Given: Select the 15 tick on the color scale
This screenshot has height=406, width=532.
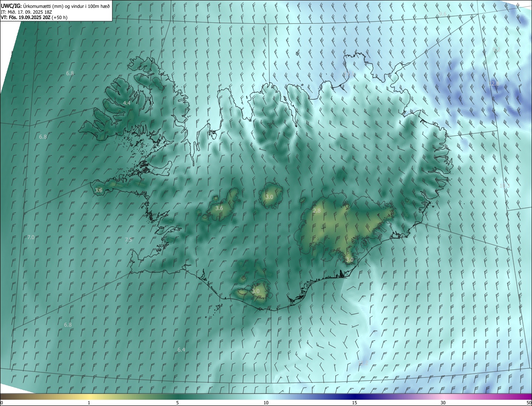Looking at the screenshot, I should 355,403.
